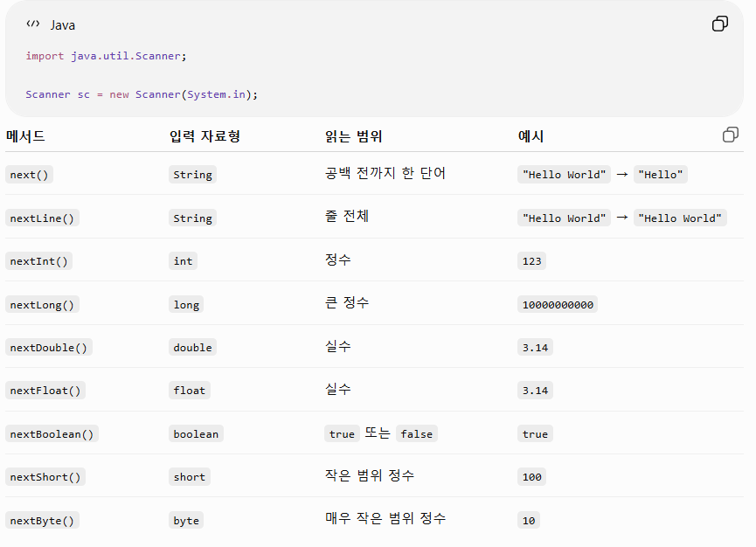The width and height of the screenshot is (756, 547).
Task: Click the 입력 자료형 column header
Action: pyautogui.click(x=205, y=136)
